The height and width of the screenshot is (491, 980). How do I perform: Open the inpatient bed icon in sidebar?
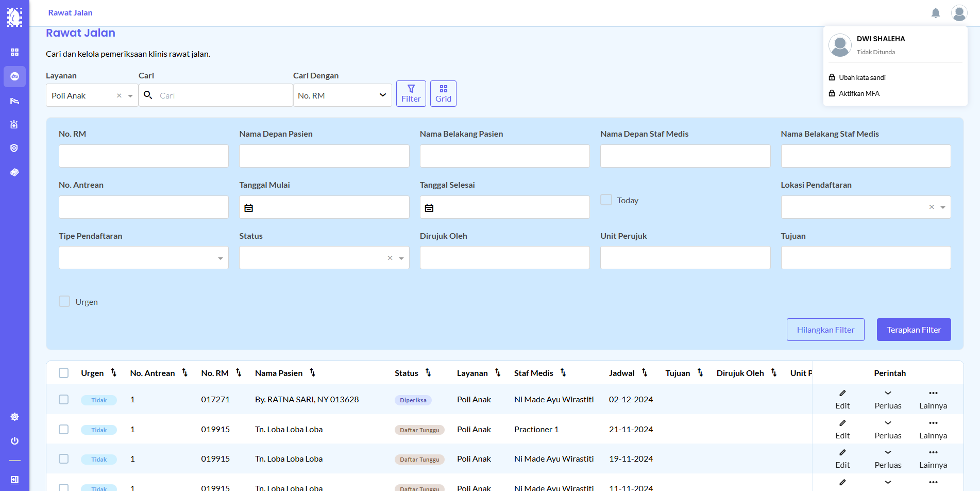[14, 101]
